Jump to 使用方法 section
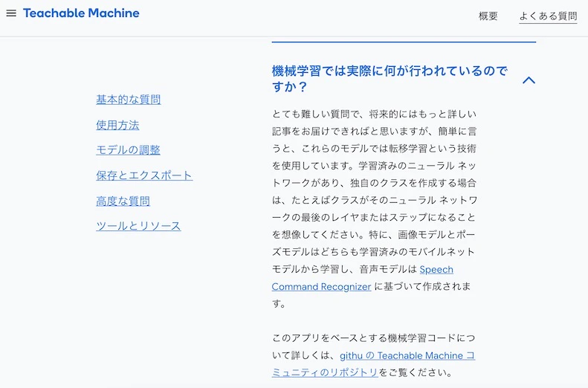Viewport: 588px width, 388px height. 117,125
